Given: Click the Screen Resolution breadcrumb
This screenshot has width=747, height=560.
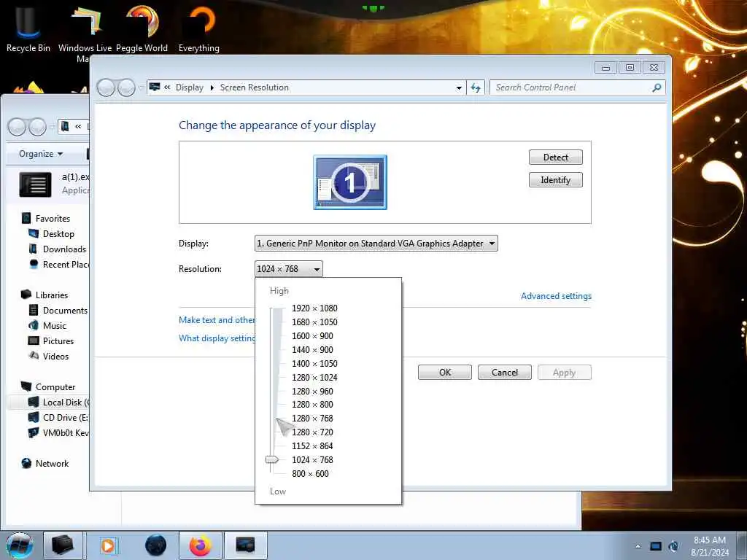Looking at the screenshot, I should [255, 87].
